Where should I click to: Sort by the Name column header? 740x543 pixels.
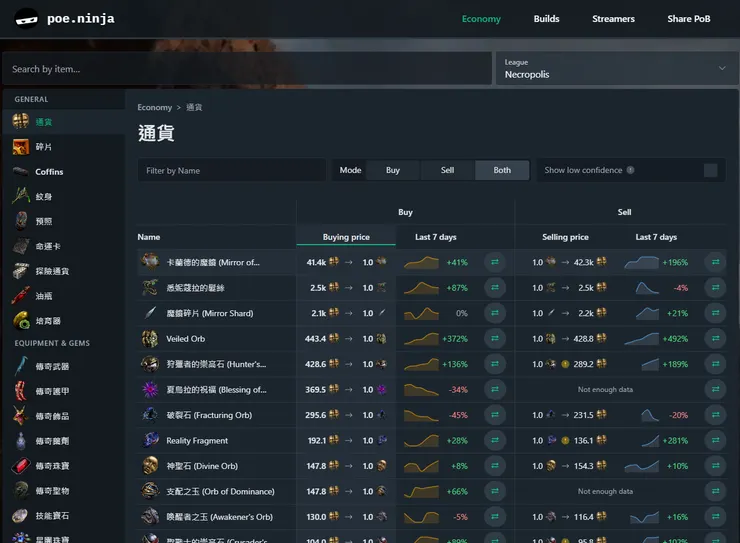click(x=149, y=237)
